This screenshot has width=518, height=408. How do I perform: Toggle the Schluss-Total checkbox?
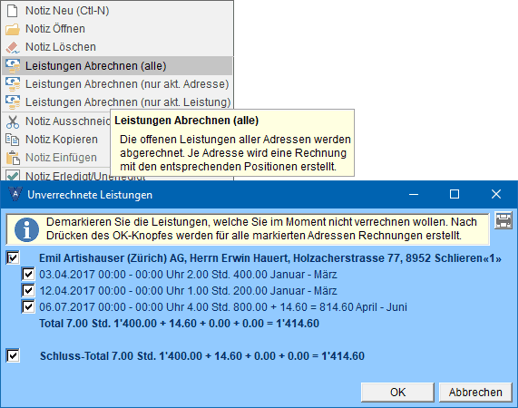point(13,356)
